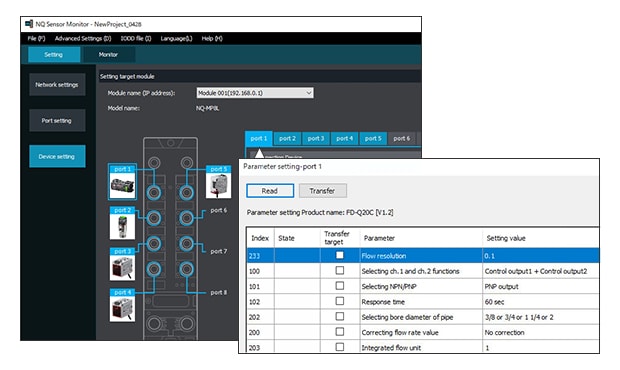Image resolution: width=620 pixels, height=370 pixels.
Task: Click the Transfer button
Action: pos(323,191)
